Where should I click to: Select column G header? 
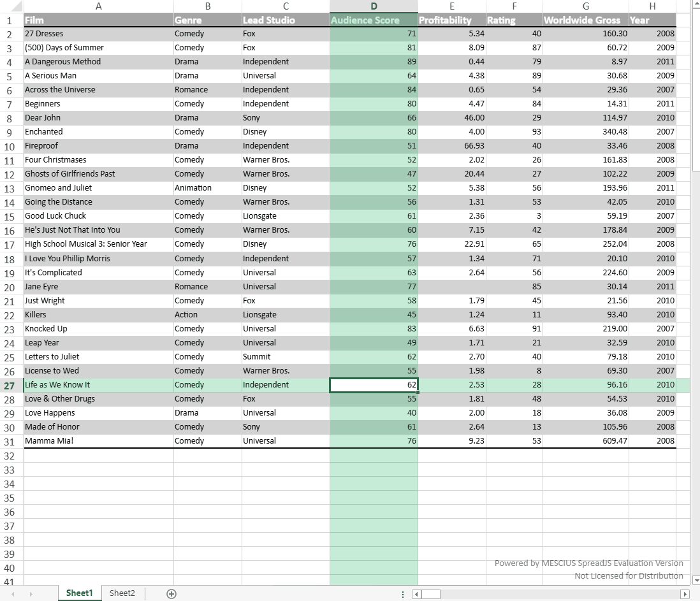pyautogui.click(x=586, y=6)
